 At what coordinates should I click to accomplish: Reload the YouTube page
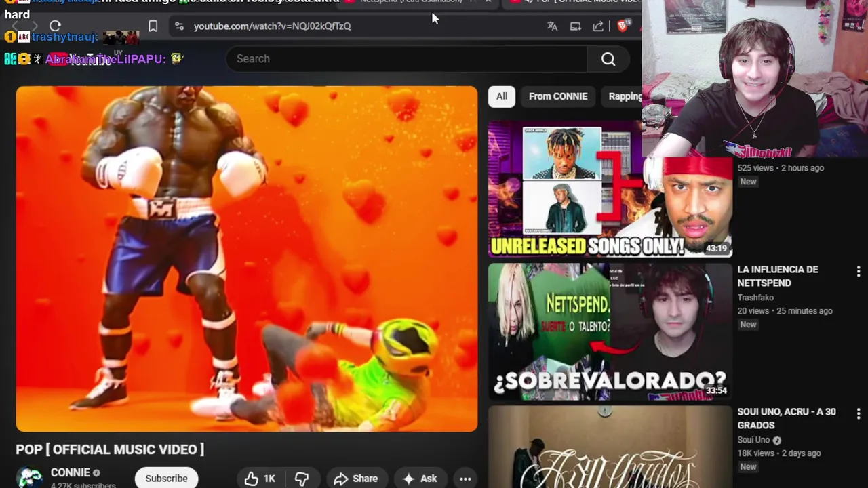55,26
